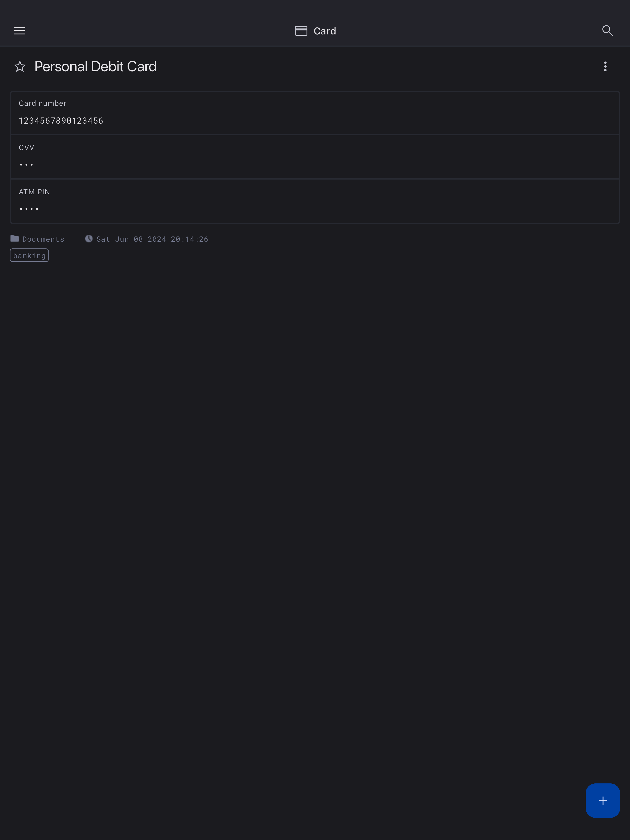Open the hamburger navigation menu
Screen dimensions: 630x840
coord(20,31)
